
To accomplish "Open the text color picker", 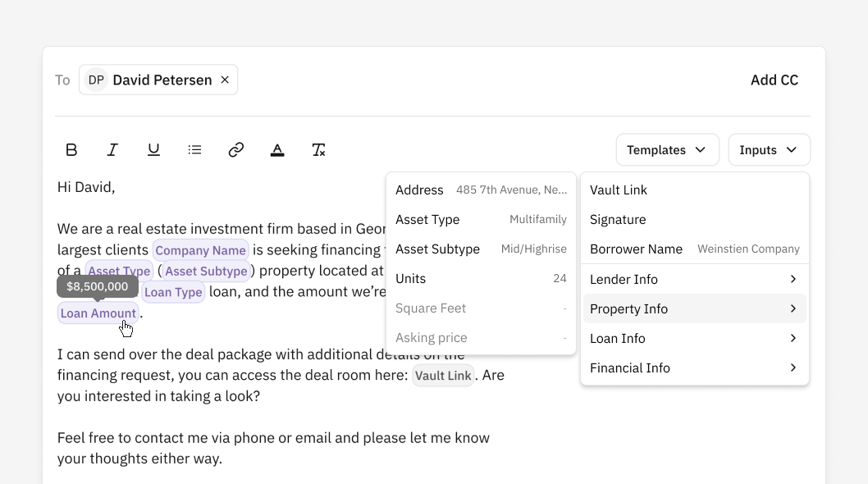I will click(277, 149).
